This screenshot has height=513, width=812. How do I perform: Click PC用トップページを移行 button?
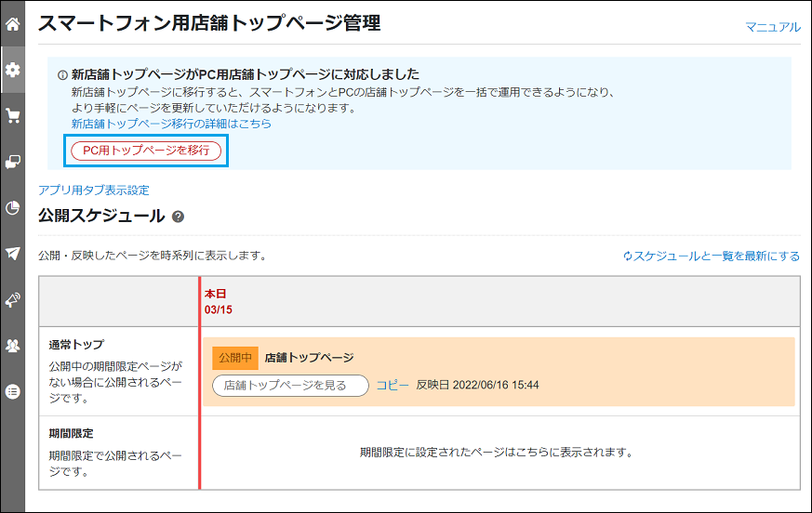[146, 151]
